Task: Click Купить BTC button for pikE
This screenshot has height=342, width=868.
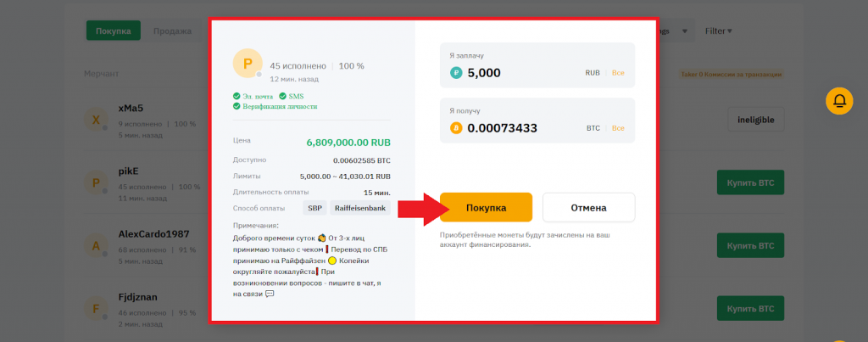Action: click(750, 182)
